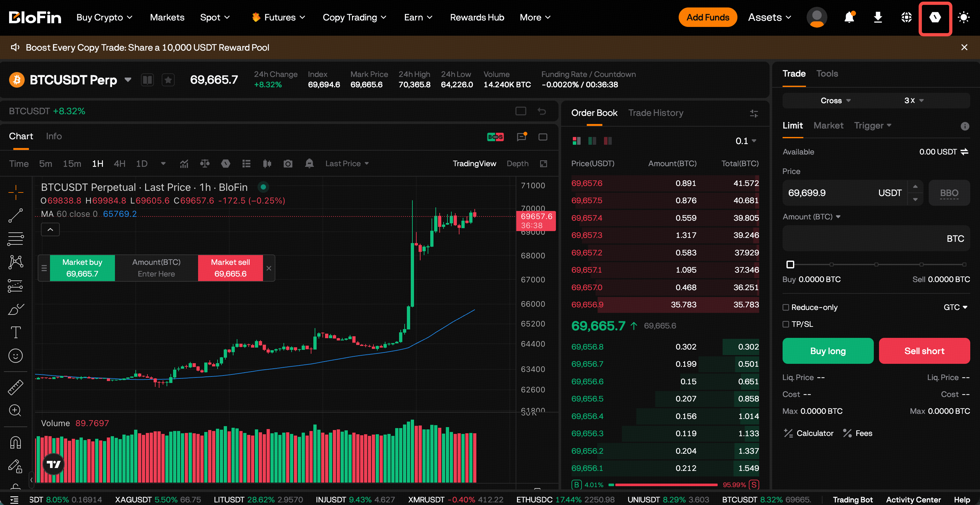This screenshot has width=980, height=505.
Task: Click the Amount (BTC) input field
Action: [x=876, y=239]
